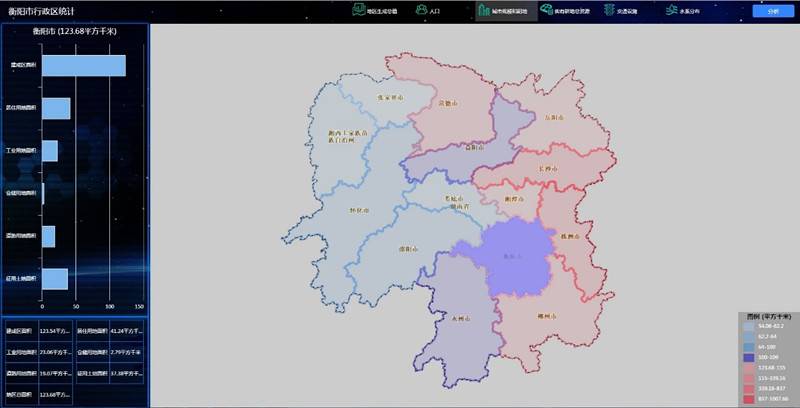The width and height of the screenshot is (800, 408).
Task: Click the 长沙市 region on the map
Action: click(x=546, y=170)
